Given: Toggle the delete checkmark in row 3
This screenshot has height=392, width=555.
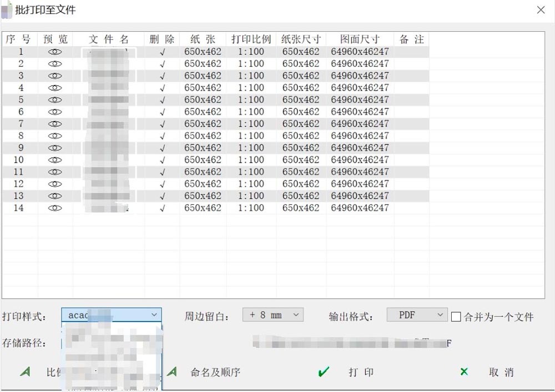Looking at the screenshot, I should (162, 76).
